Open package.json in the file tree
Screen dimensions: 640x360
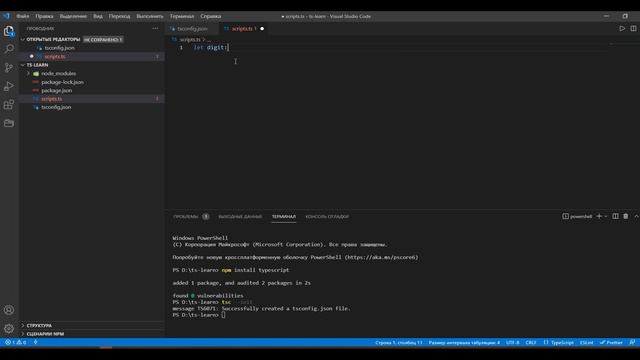click(56, 91)
